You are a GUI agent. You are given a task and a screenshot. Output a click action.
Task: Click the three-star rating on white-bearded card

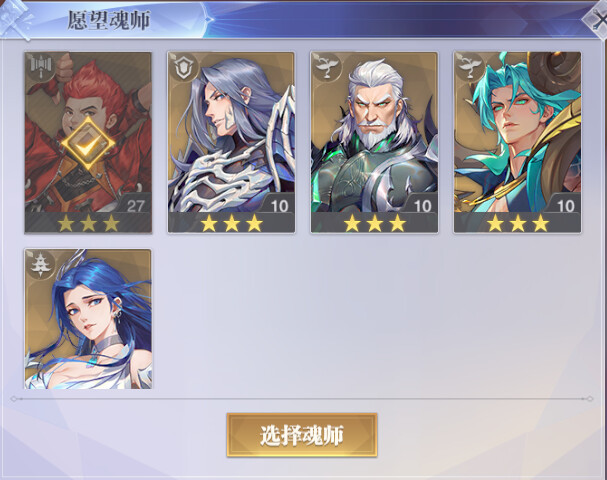(x=374, y=223)
